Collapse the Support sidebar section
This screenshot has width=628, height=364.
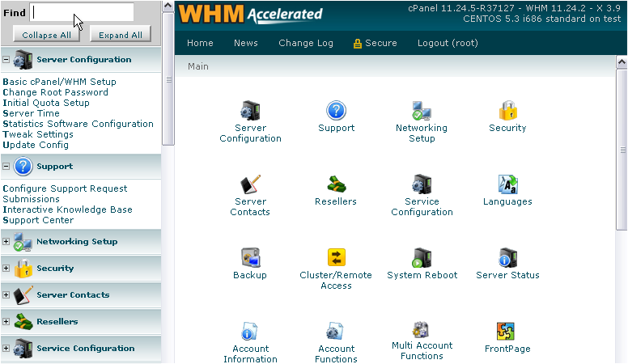[6, 166]
